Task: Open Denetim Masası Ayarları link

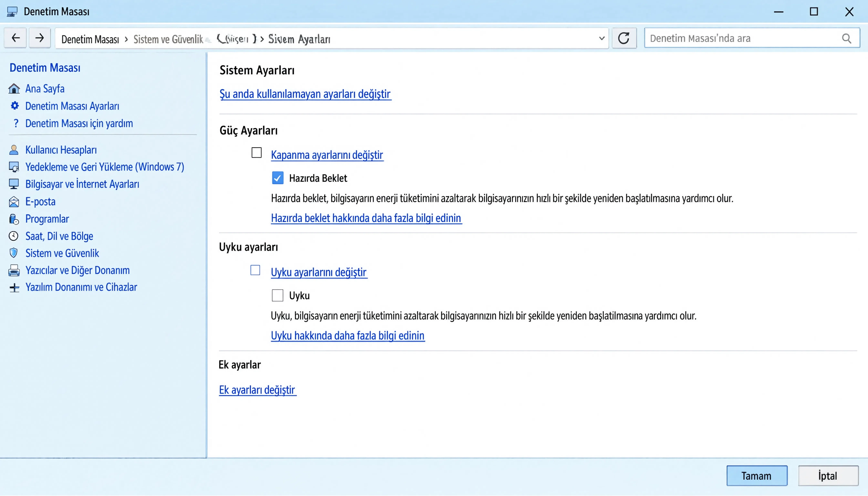Action: point(72,106)
